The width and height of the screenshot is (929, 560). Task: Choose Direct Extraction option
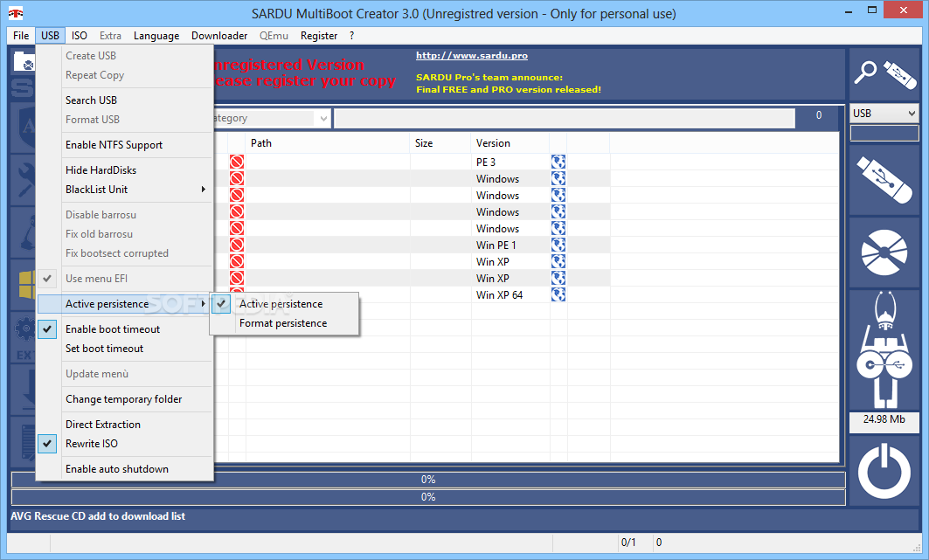point(103,425)
